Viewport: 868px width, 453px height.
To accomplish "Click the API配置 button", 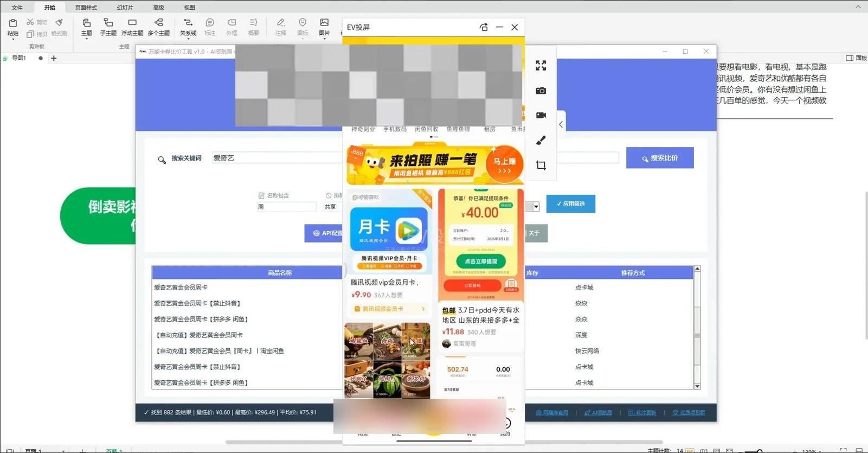I will coord(324,233).
